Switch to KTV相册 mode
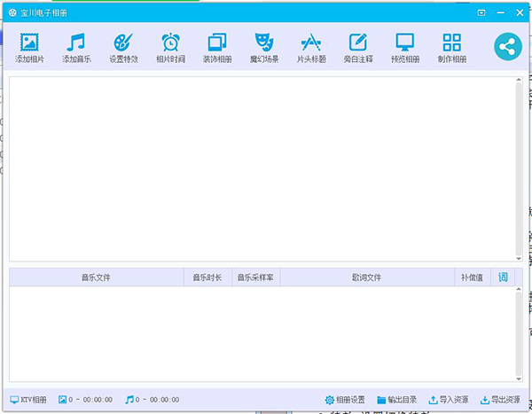This screenshot has width=532, height=414. tap(28, 400)
